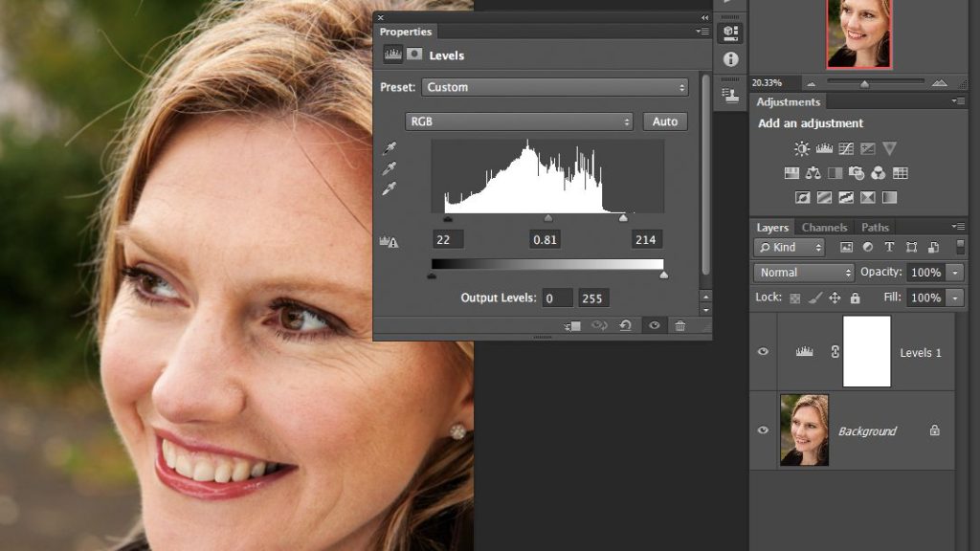Screen dimensions: 980x551
Task: Open the Normal blend mode dropdown
Action: [x=803, y=273]
